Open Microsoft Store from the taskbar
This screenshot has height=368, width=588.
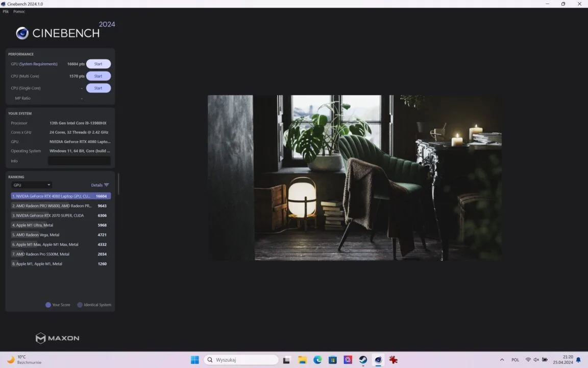(x=333, y=360)
